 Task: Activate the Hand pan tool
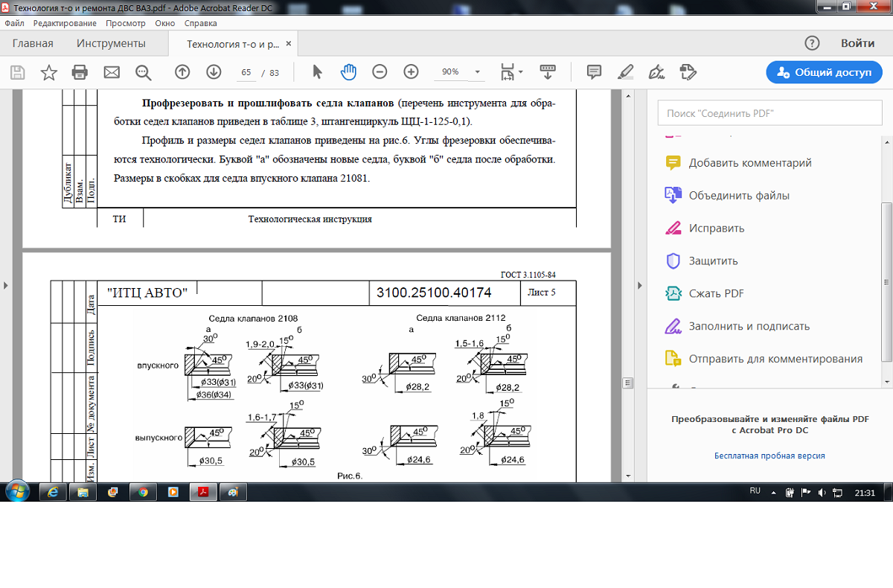pyautogui.click(x=348, y=72)
